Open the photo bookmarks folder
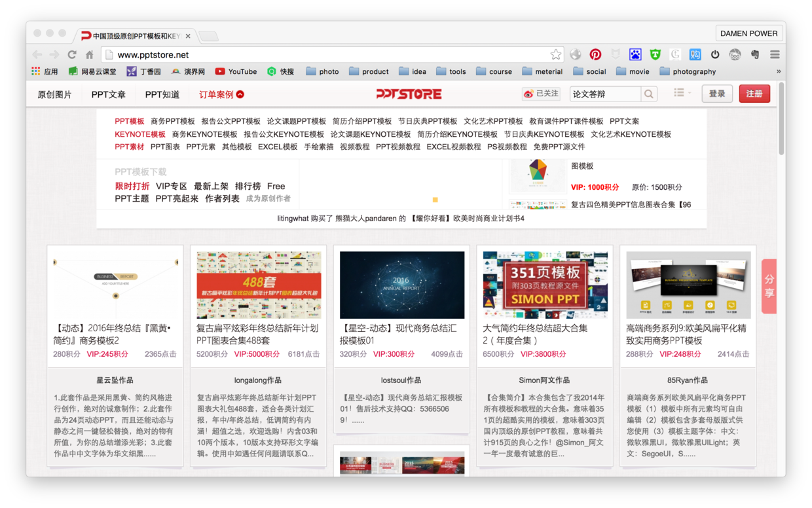Image resolution: width=812 pixels, height=508 pixels. (322, 72)
